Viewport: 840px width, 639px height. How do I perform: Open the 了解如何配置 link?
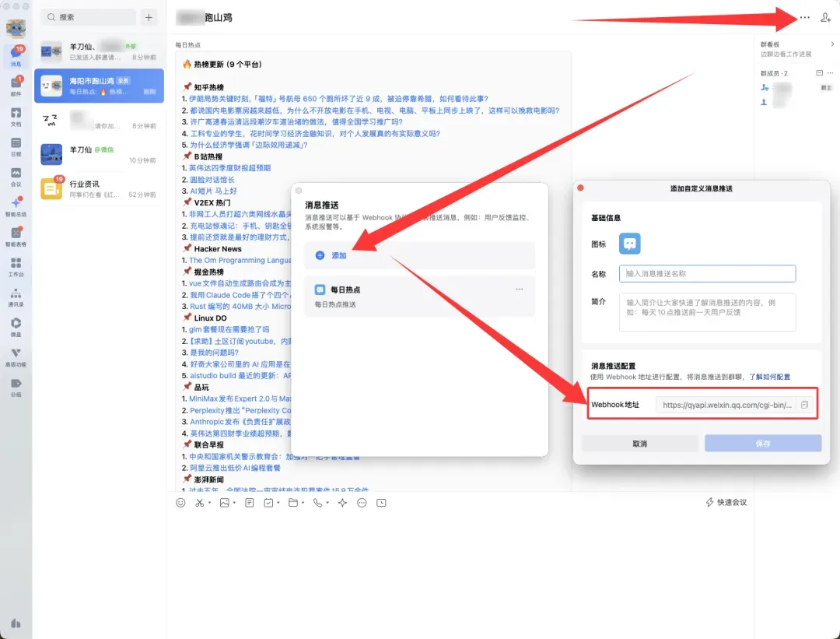pyautogui.click(x=769, y=377)
